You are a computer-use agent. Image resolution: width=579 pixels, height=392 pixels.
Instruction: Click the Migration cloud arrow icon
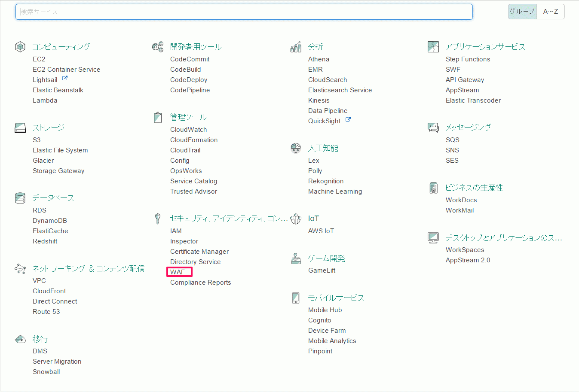(x=20, y=339)
